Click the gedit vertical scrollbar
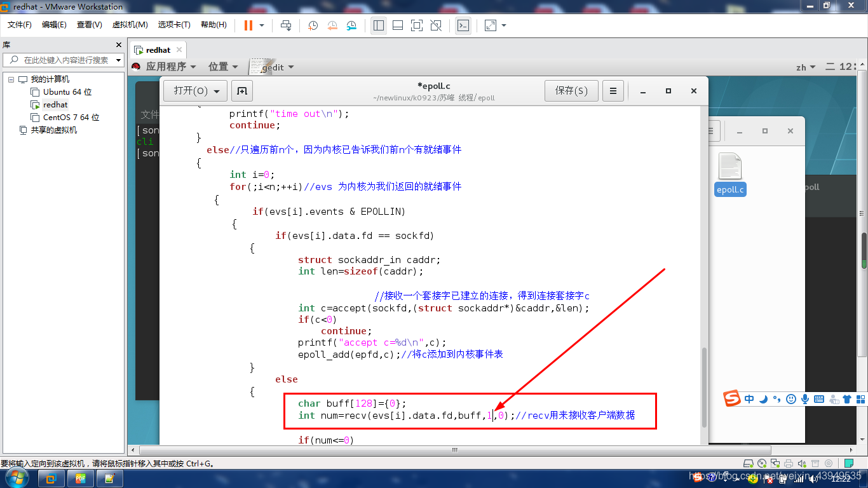 703,388
